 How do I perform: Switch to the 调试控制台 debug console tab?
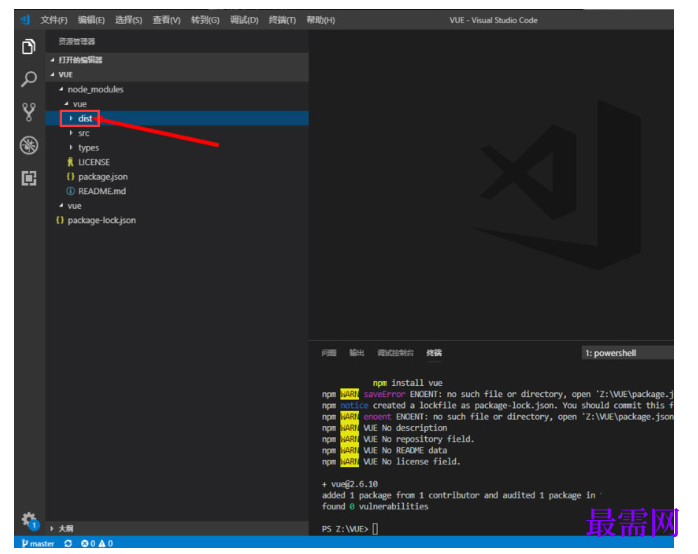point(395,353)
